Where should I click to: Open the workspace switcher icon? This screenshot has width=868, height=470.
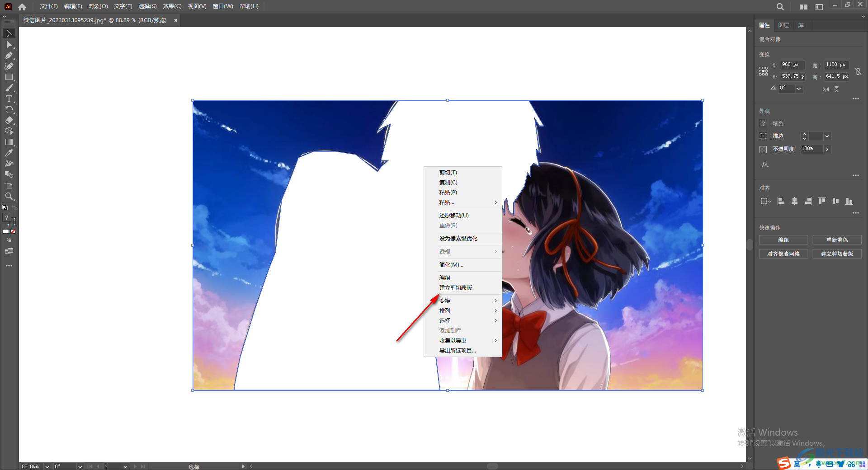tap(819, 7)
